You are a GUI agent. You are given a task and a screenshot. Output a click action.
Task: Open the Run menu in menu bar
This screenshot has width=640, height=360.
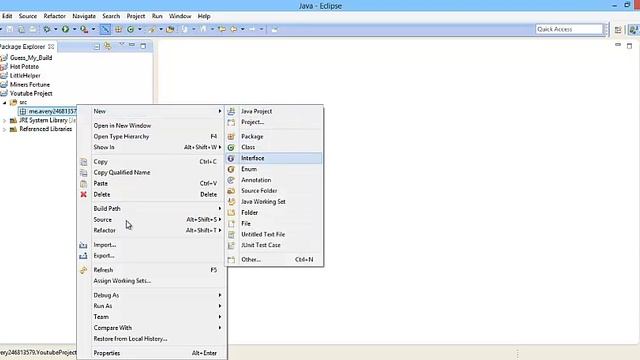[x=157, y=16]
